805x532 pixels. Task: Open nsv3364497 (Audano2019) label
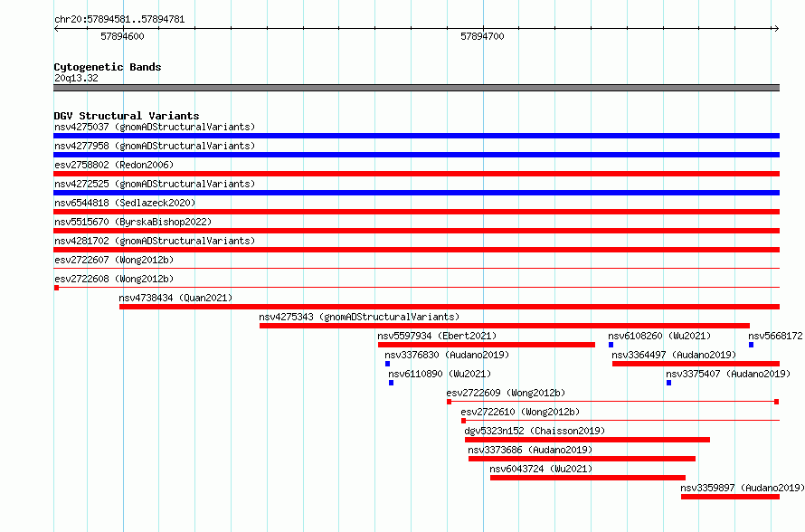point(674,355)
